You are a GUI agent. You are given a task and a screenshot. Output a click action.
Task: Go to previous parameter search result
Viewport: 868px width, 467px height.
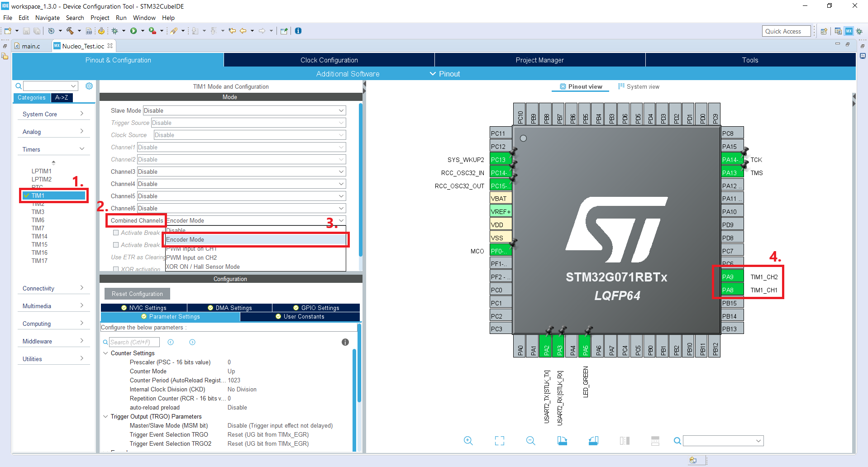pos(171,342)
